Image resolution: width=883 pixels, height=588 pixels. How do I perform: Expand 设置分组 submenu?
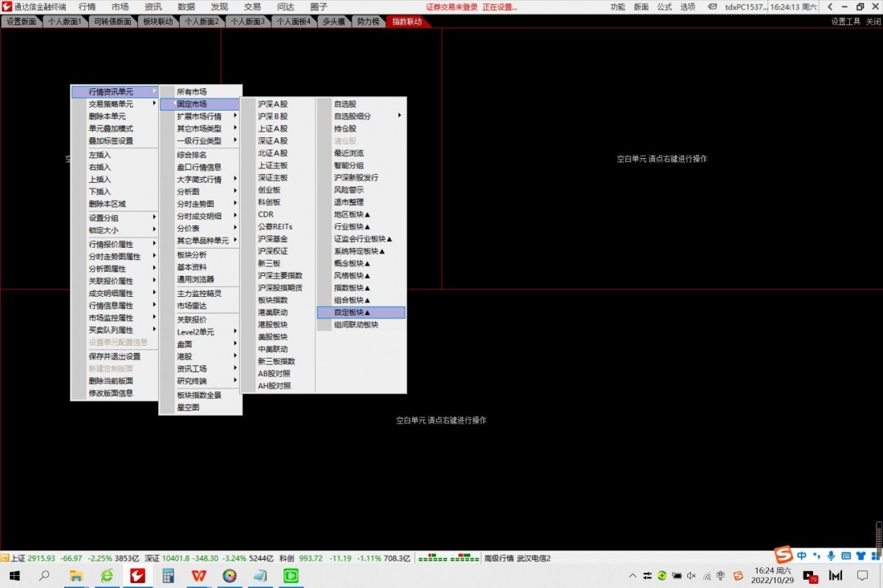pyautogui.click(x=115, y=217)
